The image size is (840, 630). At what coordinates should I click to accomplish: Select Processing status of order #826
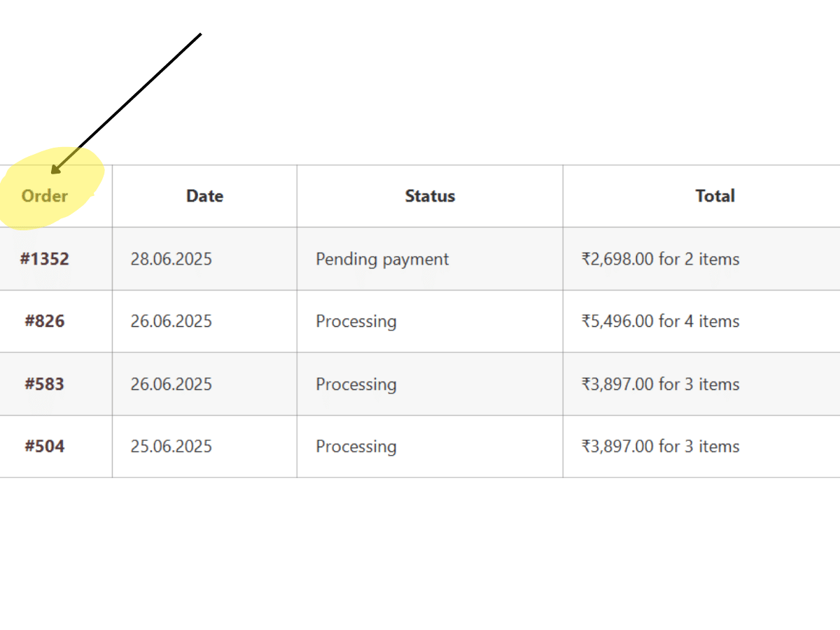(356, 322)
